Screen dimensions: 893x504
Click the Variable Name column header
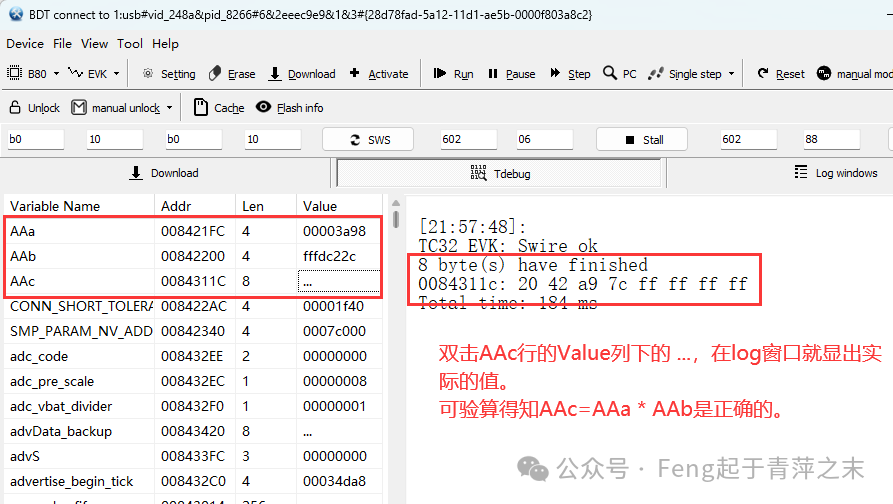coord(79,206)
